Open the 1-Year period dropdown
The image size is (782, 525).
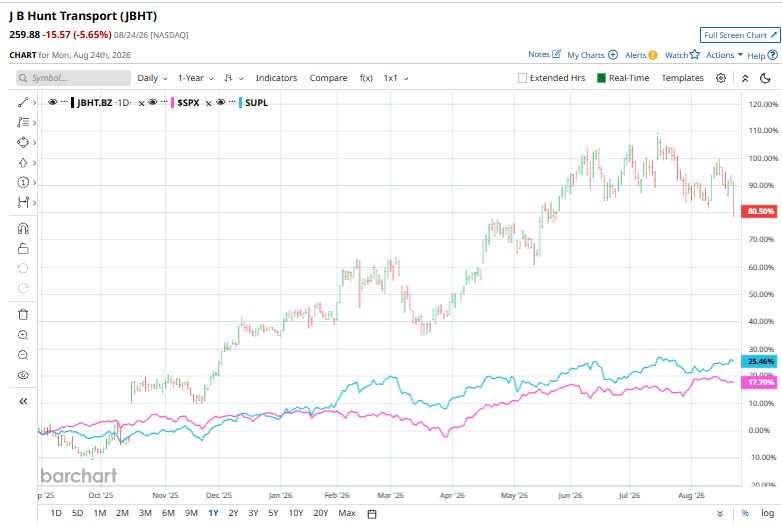click(196, 78)
